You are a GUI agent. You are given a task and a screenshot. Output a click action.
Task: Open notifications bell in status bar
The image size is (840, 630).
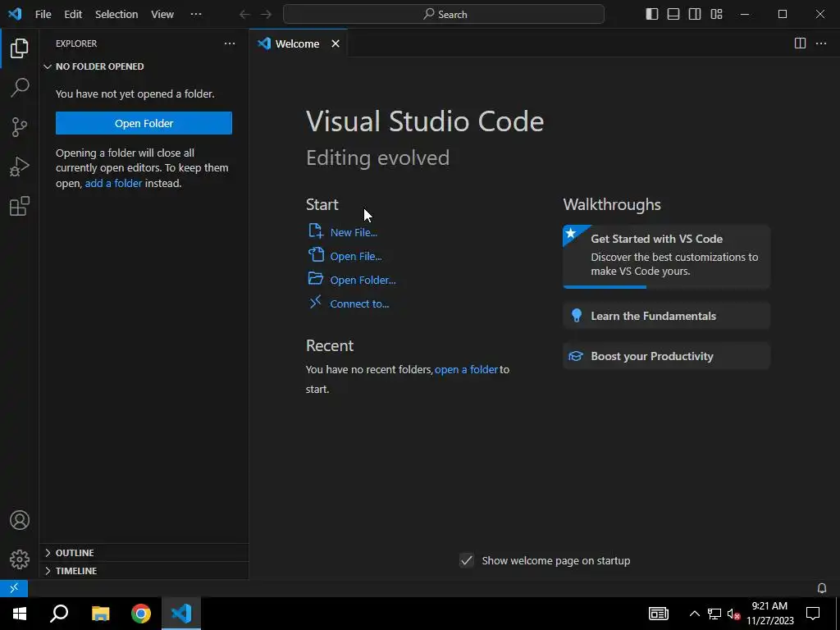click(821, 588)
